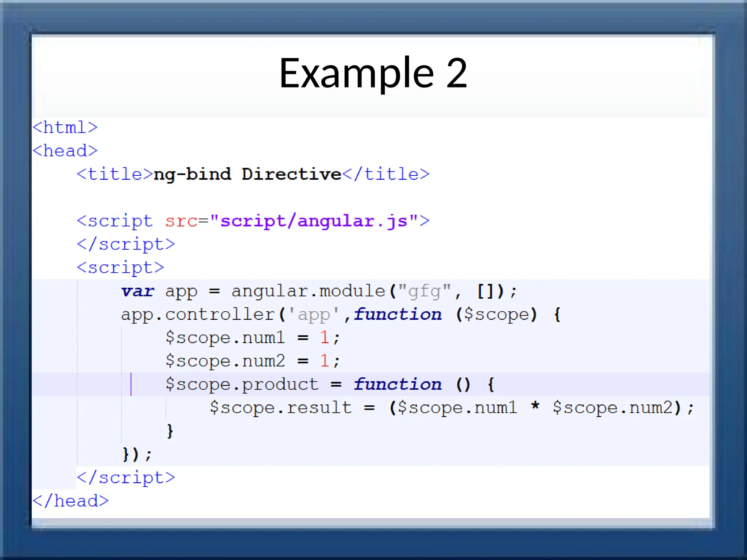This screenshot has height=560, width=747.
Task: Click 'app.controller' in the code
Action: tap(198, 315)
